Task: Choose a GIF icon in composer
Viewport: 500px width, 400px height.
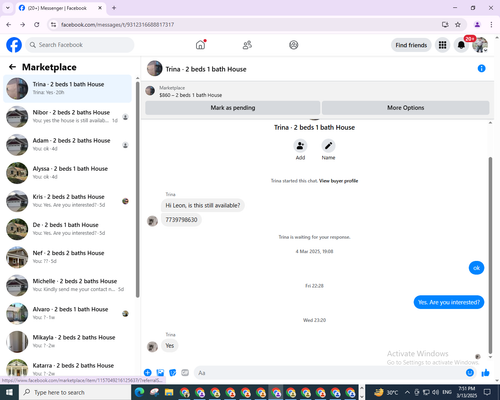Action: pyautogui.click(x=185, y=373)
